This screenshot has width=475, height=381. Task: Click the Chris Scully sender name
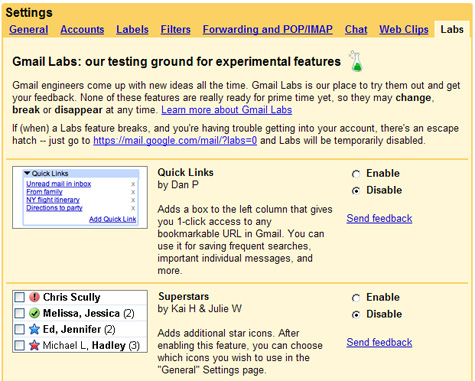coord(72,297)
